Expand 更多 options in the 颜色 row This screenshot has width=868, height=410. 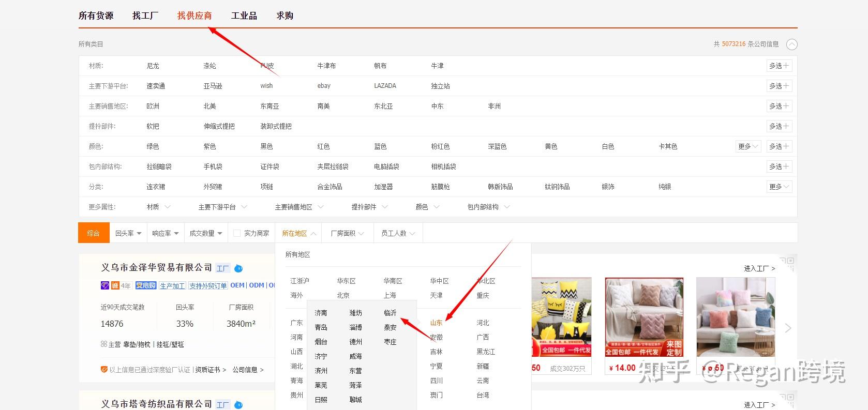pyautogui.click(x=748, y=146)
